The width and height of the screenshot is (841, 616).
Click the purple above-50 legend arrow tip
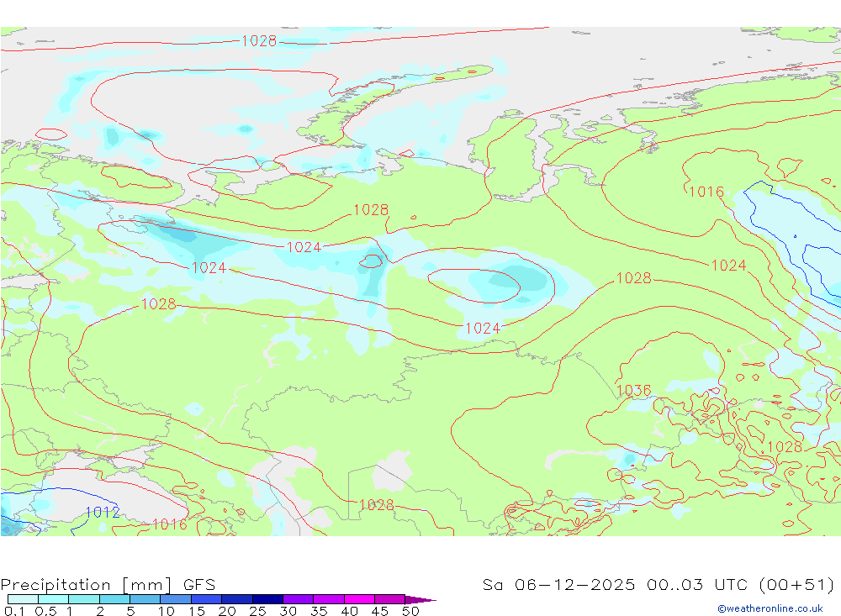coord(420,600)
